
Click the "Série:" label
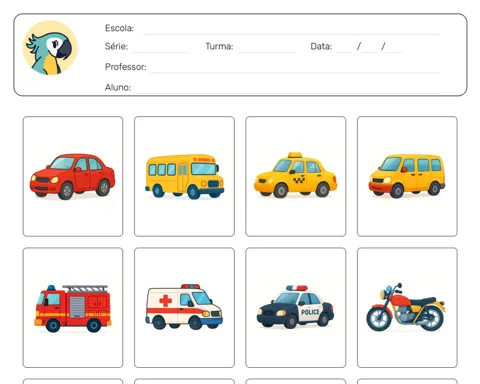tap(116, 46)
